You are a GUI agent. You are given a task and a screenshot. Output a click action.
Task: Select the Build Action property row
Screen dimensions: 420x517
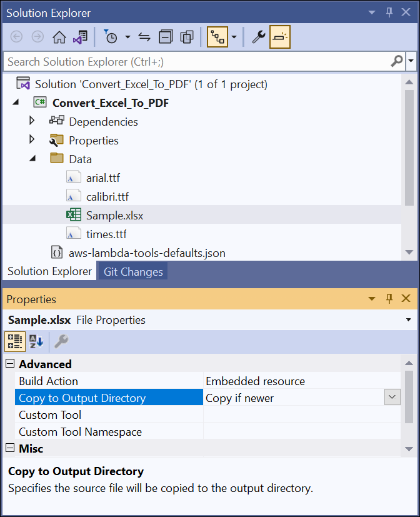[109, 381]
